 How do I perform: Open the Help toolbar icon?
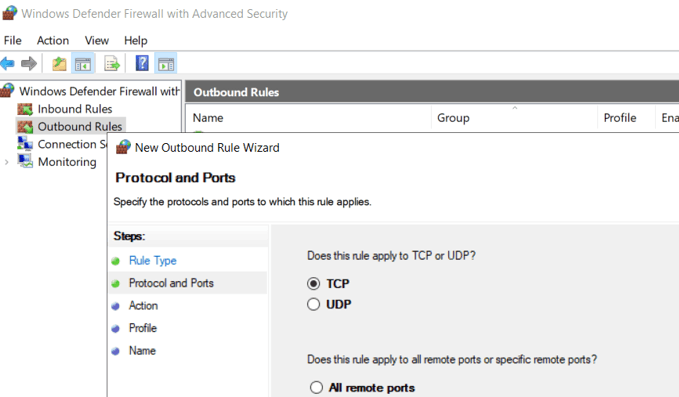click(142, 64)
